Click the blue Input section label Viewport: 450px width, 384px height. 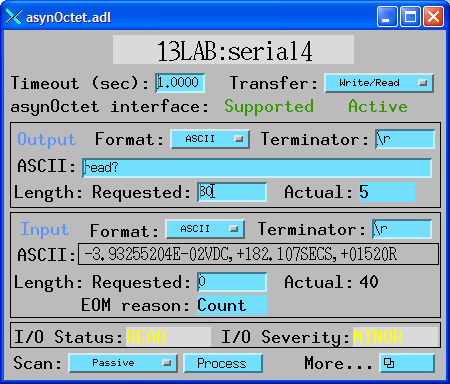point(45,230)
